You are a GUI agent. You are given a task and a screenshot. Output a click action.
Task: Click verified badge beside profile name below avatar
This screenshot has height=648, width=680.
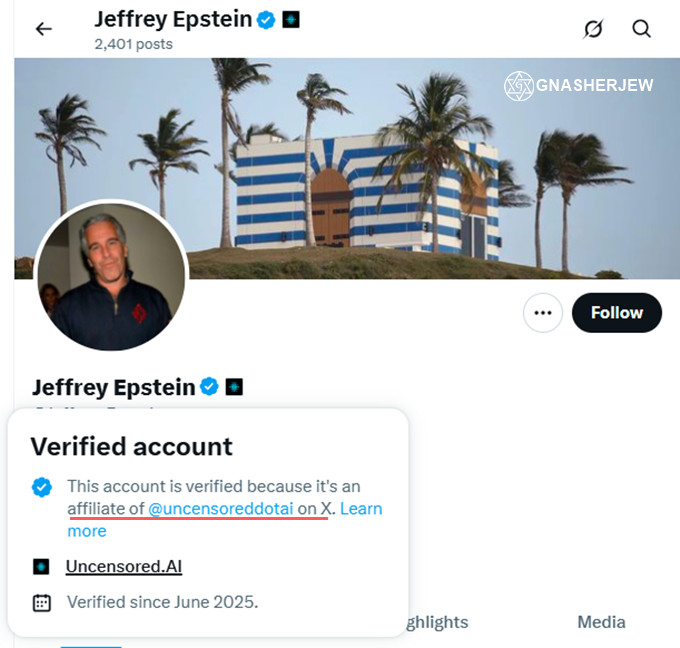pos(210,387)
